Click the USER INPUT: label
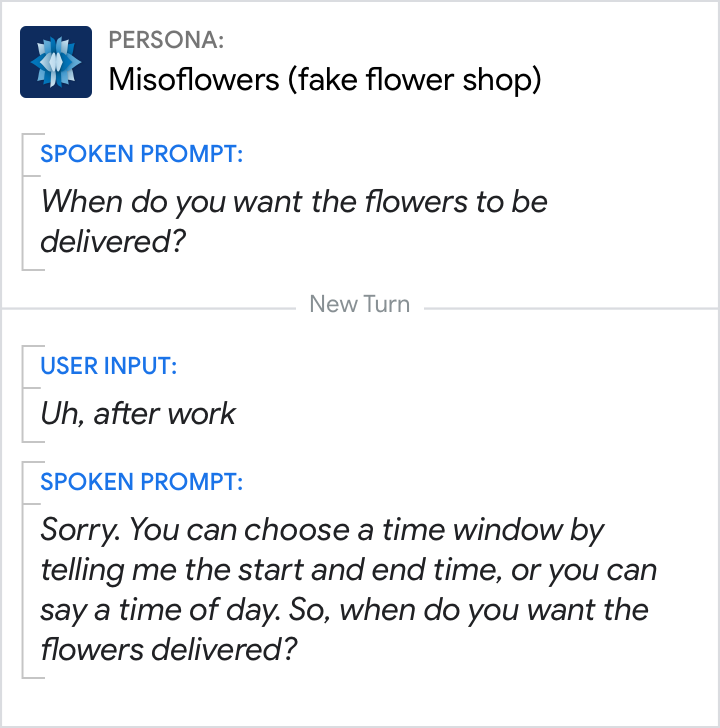 point(108,367)
